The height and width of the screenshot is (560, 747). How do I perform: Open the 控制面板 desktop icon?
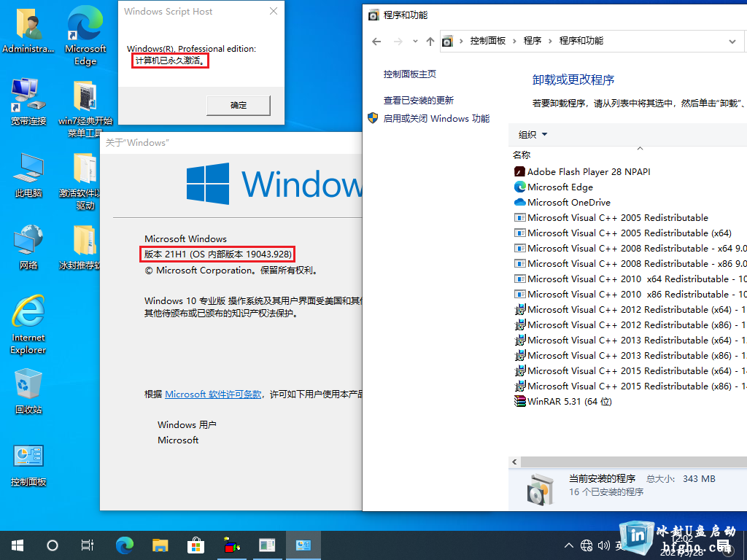[28, 465]
